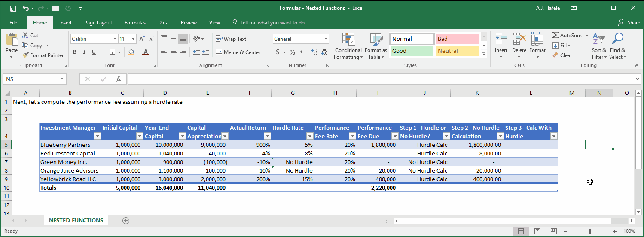Open Conditional Formatting
Image resolution: width=644 pixels, height=237 pixels.
[x=348, y=46]
